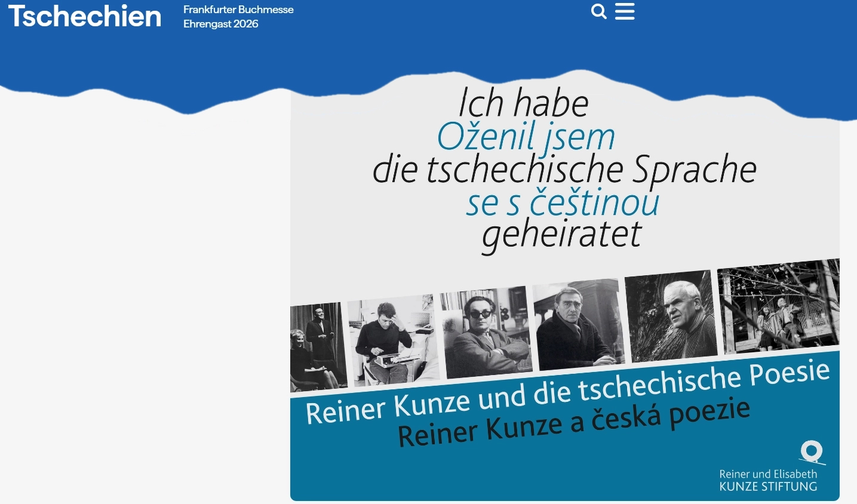Open the search magnifier icon
Viewport: 857px width, 504px height.
[x=598, y=11]
